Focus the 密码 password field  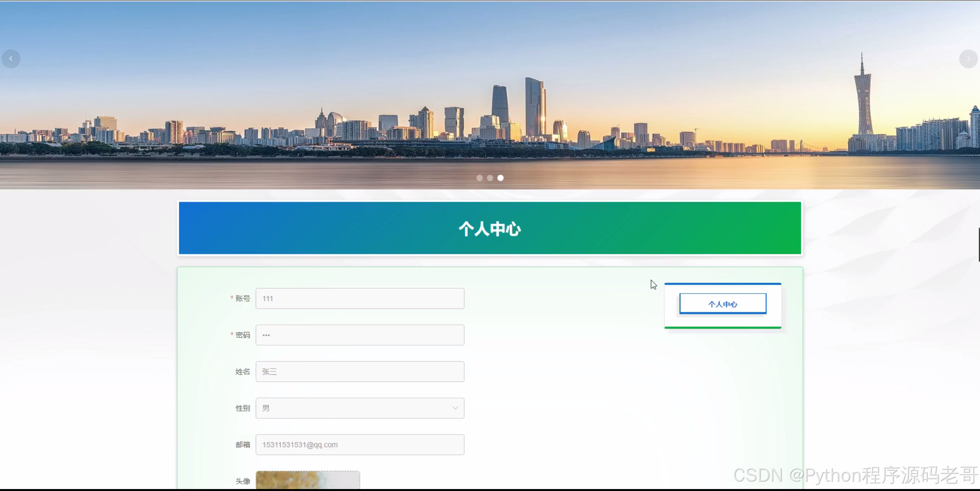pos(359,335)
